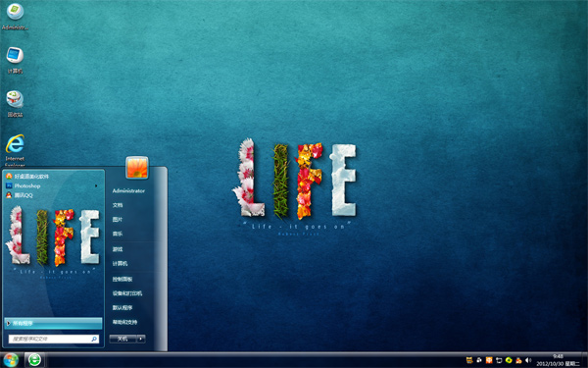Click the 2012/10/30 clock in tray
588x368 pixels.
click(x=558, y=360)
